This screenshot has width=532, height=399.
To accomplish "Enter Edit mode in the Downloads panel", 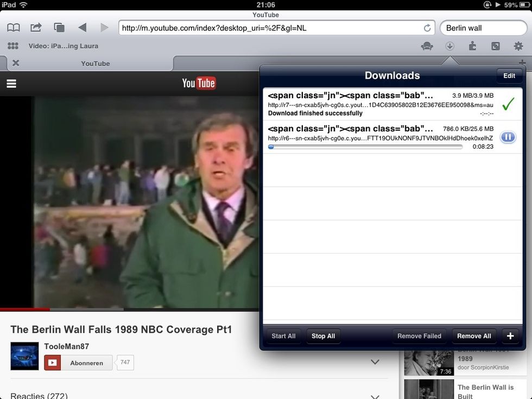I will click(x=509, y=75).
